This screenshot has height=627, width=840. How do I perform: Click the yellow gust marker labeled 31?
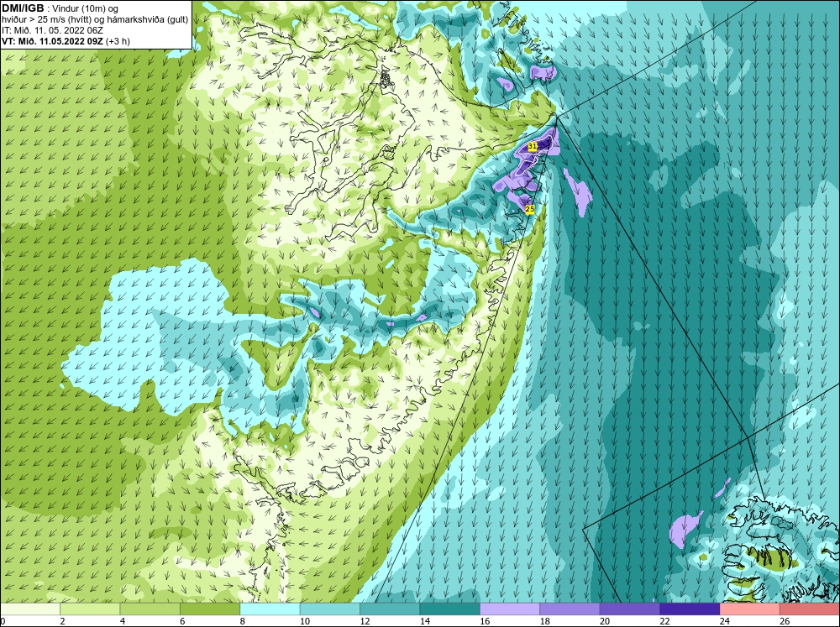tap(532, 146)
